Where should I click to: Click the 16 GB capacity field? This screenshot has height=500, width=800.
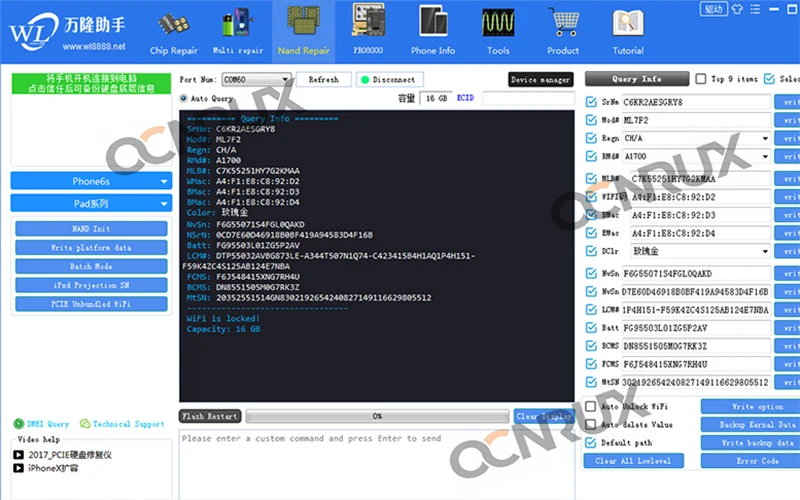[x=436, y=98]
